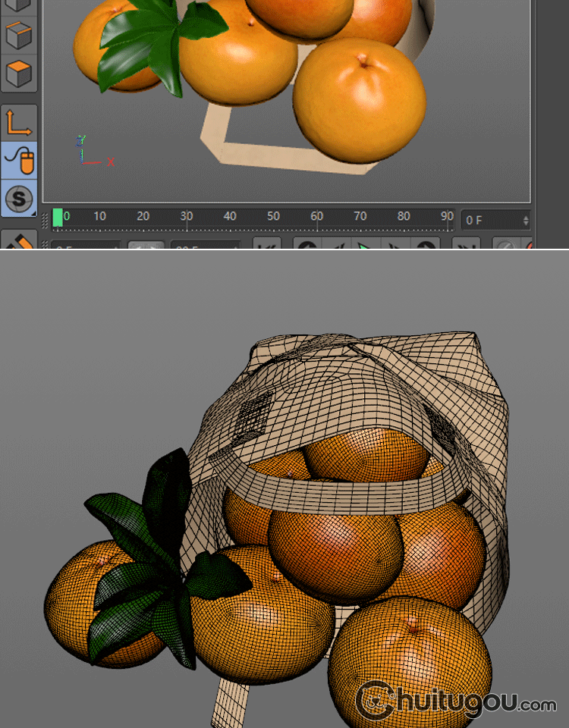Click the 0 F field stepper arrows
The height and width of the screenshot is (728, 569).
526,220
